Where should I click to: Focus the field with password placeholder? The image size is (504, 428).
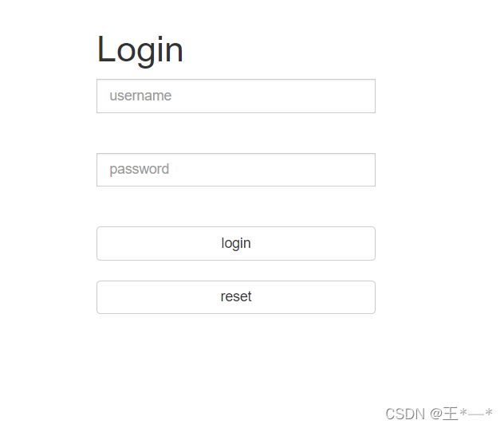[236, 170]
